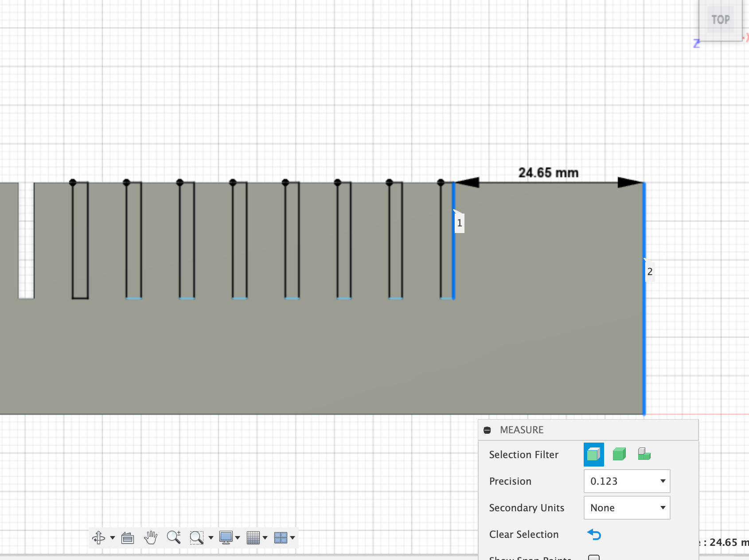Click the Clear Selection label

[x=524, y=534]
